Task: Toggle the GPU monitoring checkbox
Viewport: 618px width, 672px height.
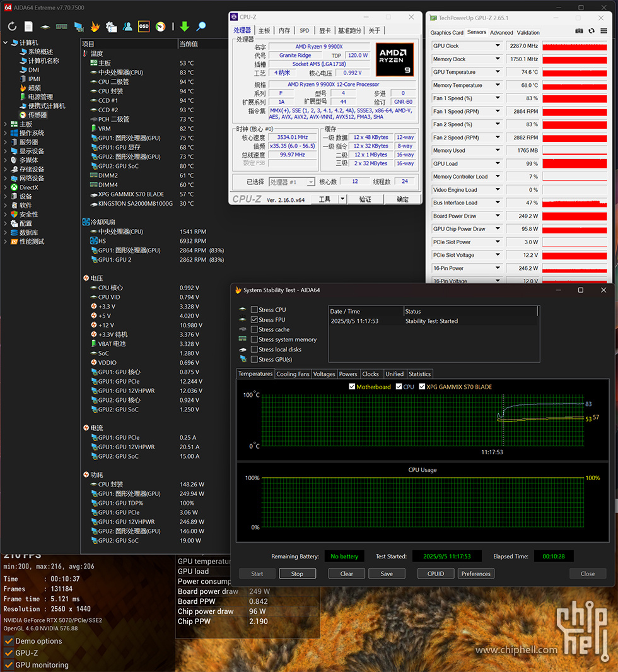Action: point(9,664)
